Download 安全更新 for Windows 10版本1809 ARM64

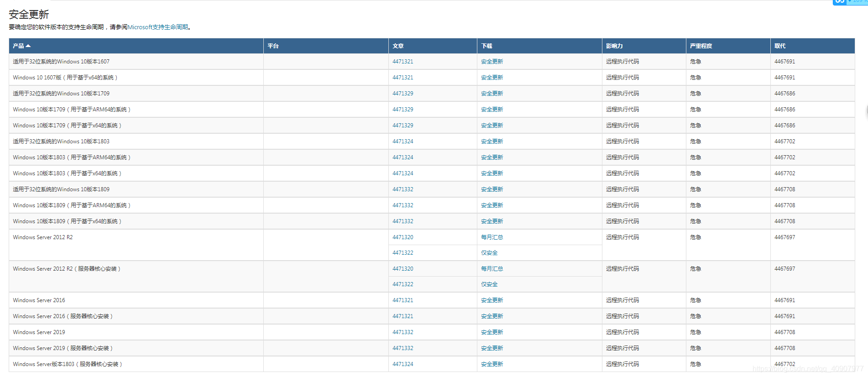[x=492, y=205]
